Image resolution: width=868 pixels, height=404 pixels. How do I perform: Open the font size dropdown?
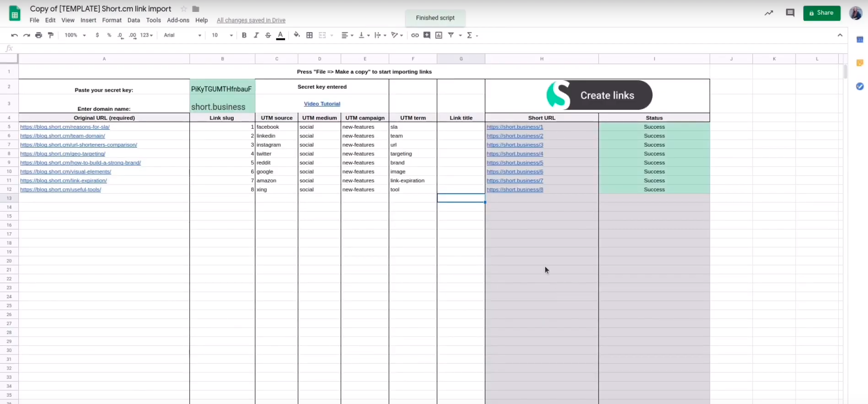(x=222, y=35)
